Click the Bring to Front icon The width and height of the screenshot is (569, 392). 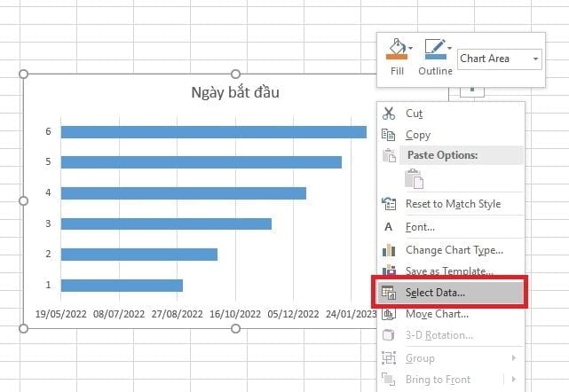388,380
